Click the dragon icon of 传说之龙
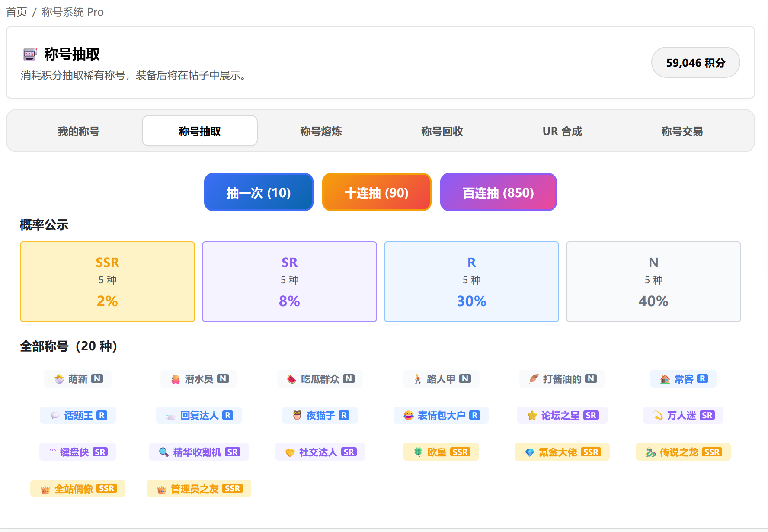Viewport: 768px width, 532px height. click(x=651, y=452)
